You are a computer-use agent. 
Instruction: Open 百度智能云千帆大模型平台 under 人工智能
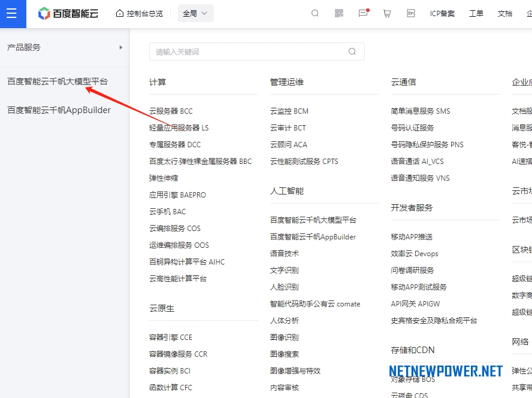[313, 220]
